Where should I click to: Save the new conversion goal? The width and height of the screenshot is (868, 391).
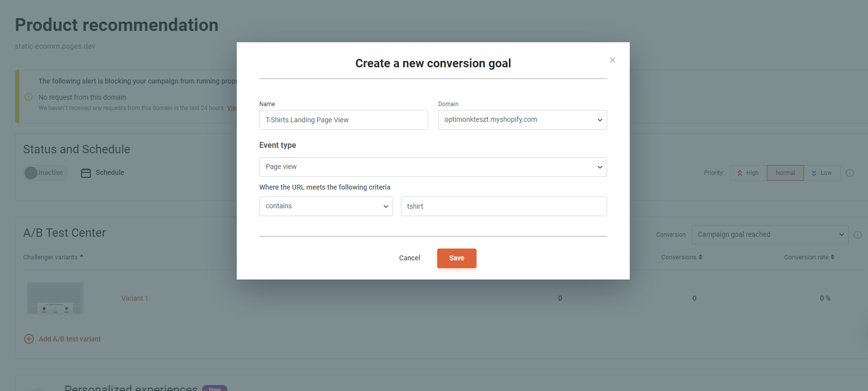coord(456,258)
